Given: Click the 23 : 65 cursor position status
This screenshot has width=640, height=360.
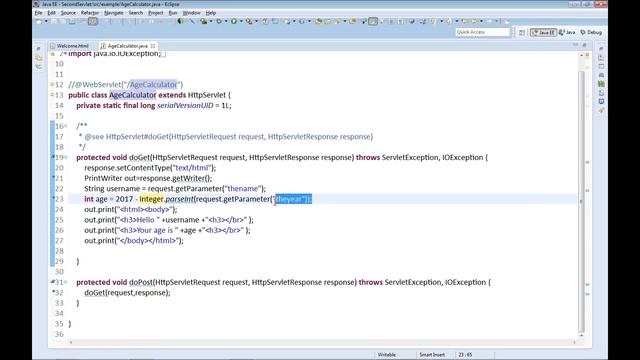Looking at the screenshot, I should click(x=465, y=355).
